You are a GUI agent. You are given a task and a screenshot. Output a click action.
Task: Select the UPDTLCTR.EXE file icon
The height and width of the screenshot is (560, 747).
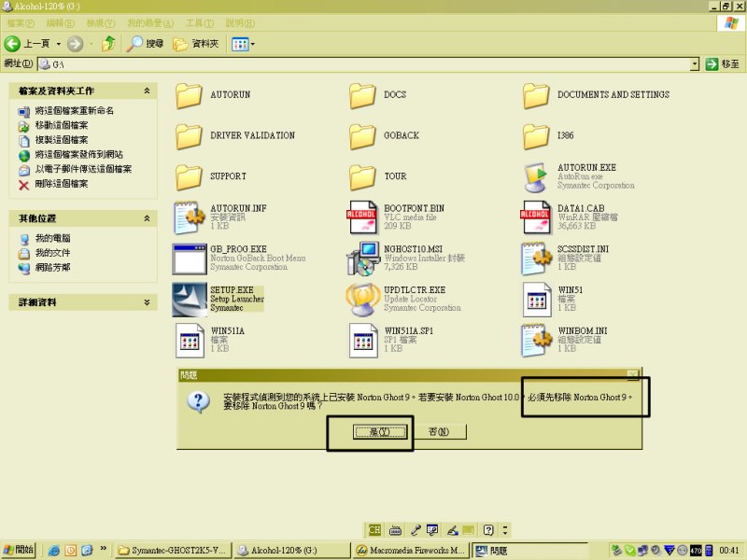point(362,300)
